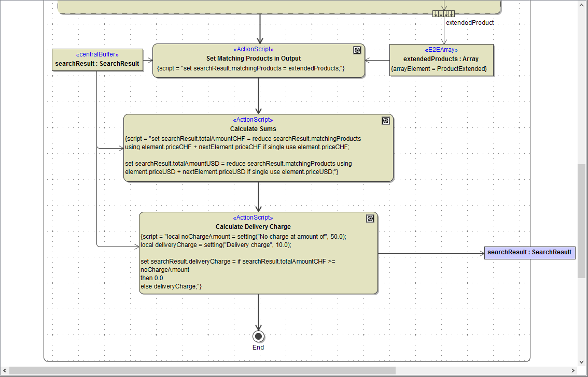588x377 pixels.
Task: Click the gear icon on Calculate Delivery Charge
Action: 370,218
